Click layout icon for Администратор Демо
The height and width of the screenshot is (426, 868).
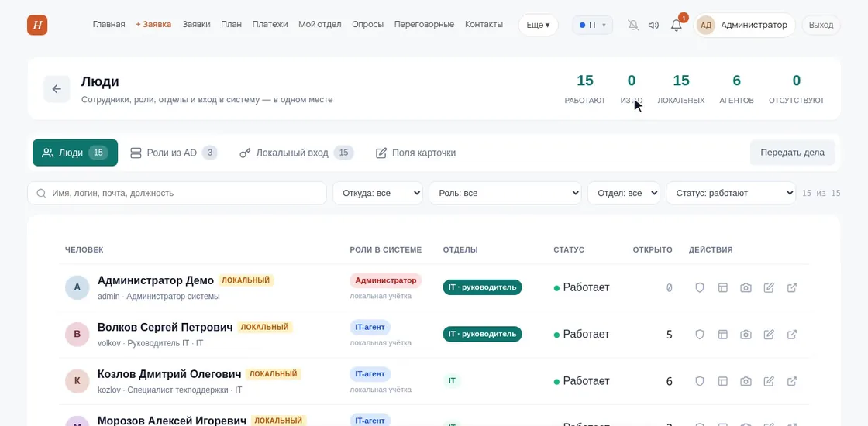pos(722,287)
